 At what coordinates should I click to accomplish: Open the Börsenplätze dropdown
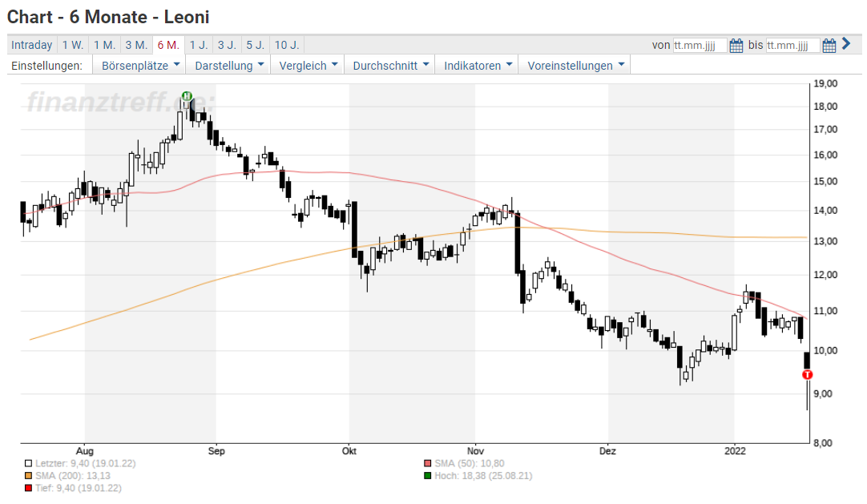(x=140, y=65)
